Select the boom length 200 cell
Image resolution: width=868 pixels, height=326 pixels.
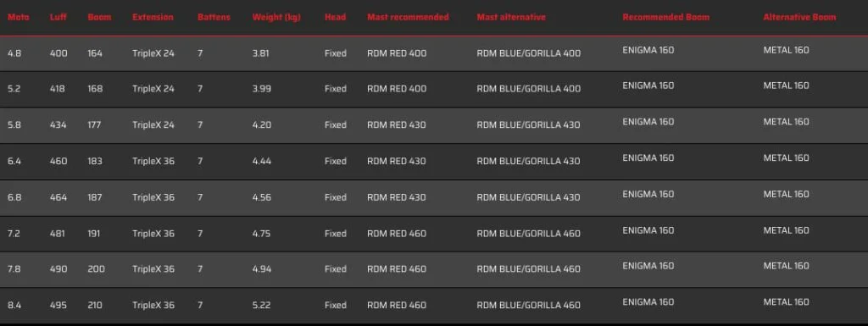(x=95, y=269)
